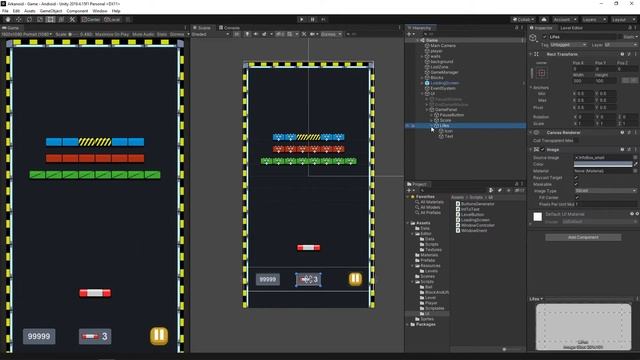Click the Step frame button
This screenshot has width=640, height=360.
(323, 19)
